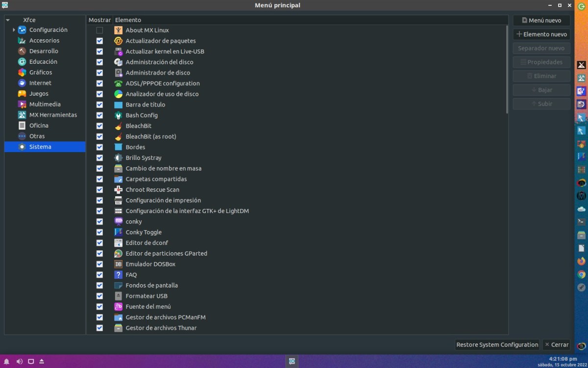Click Restore System Configuration button
588x368 pixels.
point(497,345)
